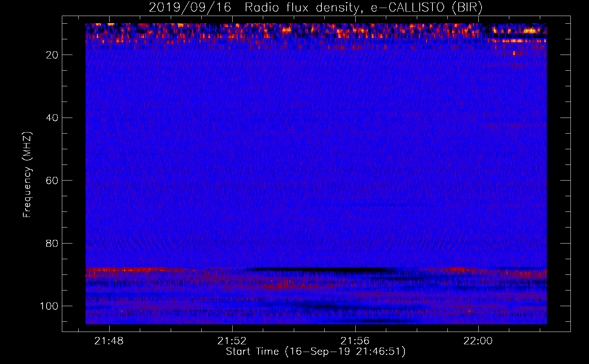Viewport: 589px width, 364px height.
Task: Click the 80 MHz frequency tick label
Action: point(52,244)
